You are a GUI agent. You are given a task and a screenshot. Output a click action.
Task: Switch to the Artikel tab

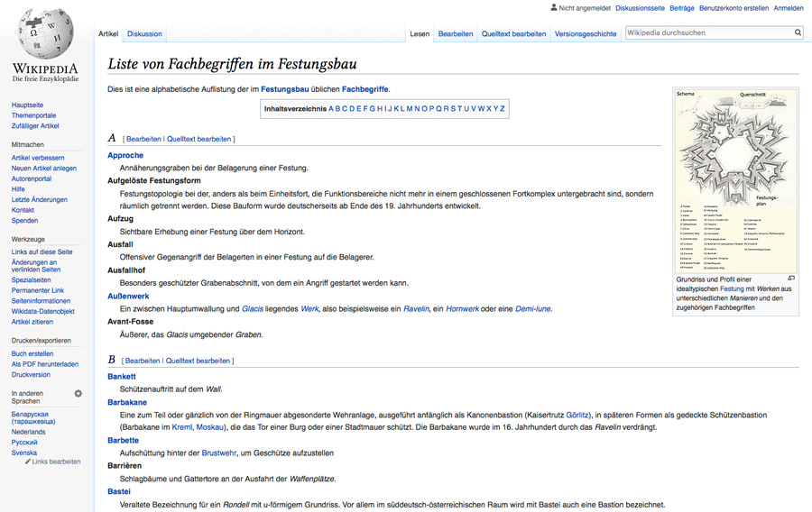pyautogui.click(x=108, y=33)
